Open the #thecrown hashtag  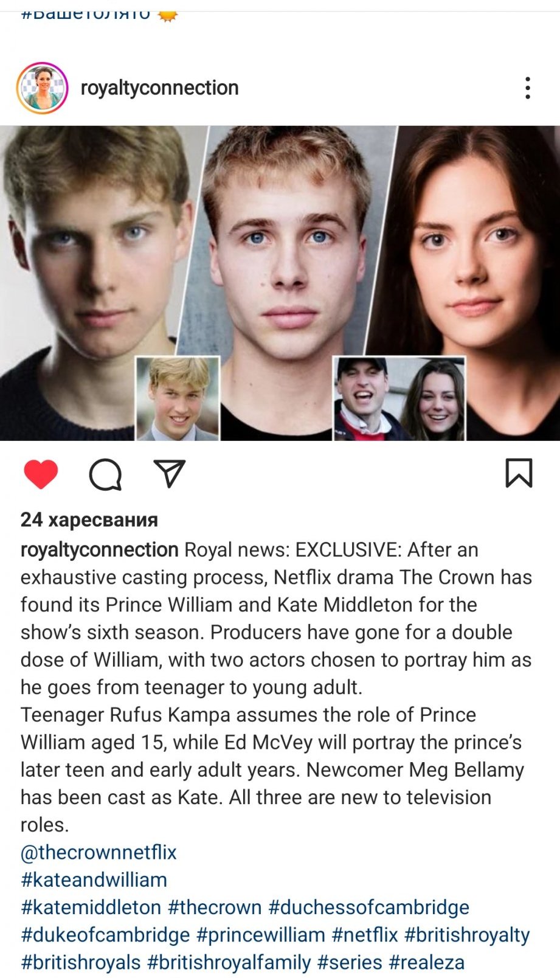click(215, 907)
